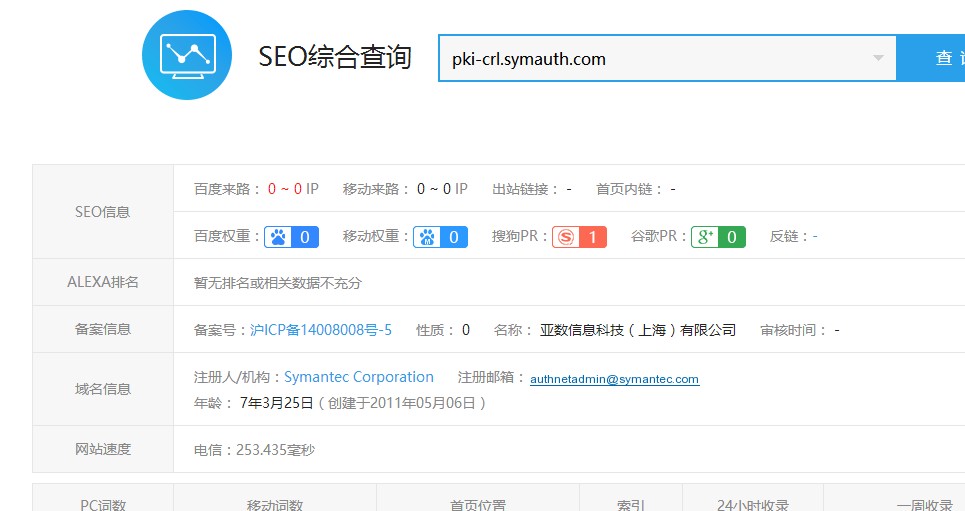Click the SEO综合查询 monitor chart logo

(x=186, y=55)
